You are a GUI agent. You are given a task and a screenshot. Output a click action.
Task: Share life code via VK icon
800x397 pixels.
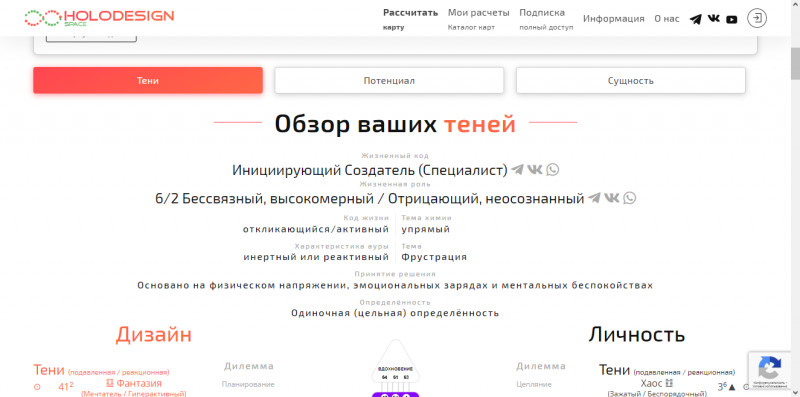pyautogui.click(x=535, y=169)
